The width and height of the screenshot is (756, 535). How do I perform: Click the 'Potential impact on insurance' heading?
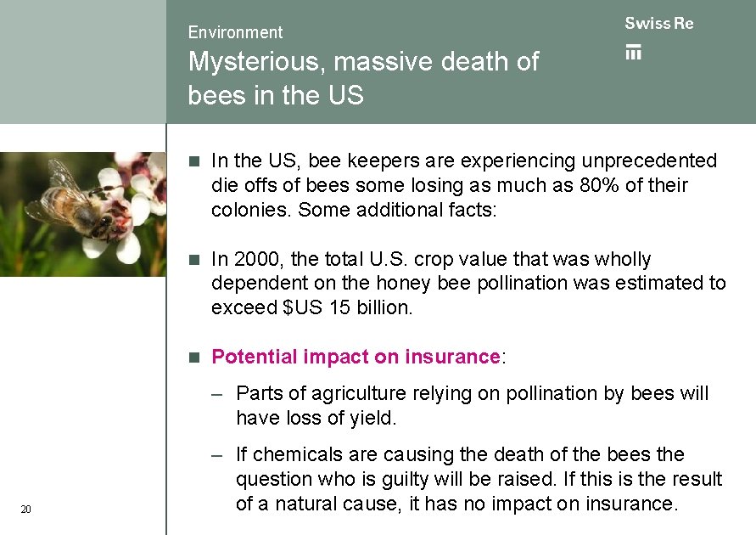[356, 357]
